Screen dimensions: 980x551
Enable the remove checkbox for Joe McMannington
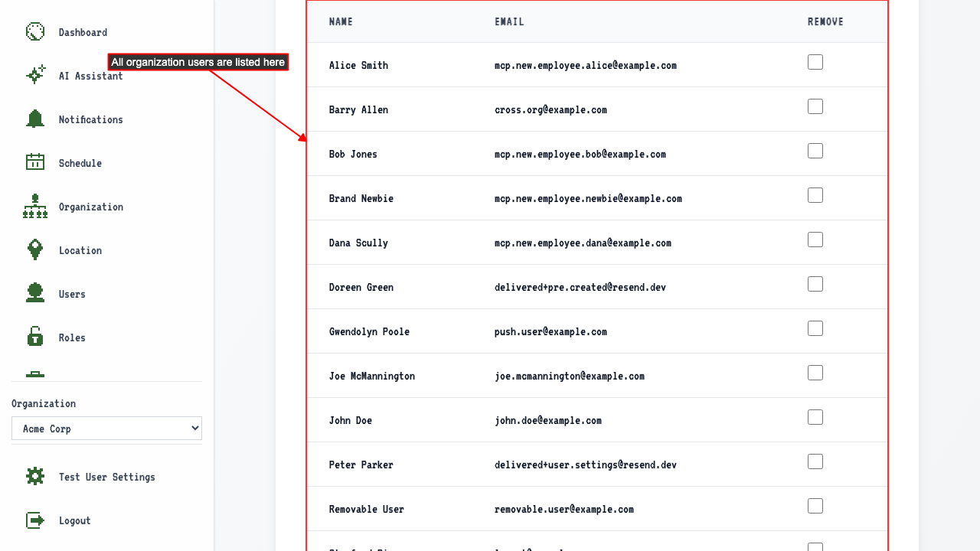815,373
